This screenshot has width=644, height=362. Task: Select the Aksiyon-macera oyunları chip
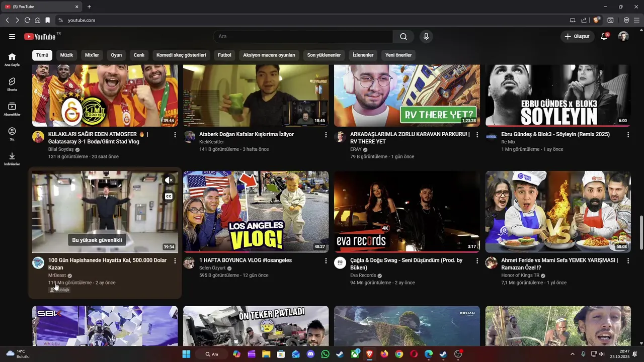tap(269, 55)
